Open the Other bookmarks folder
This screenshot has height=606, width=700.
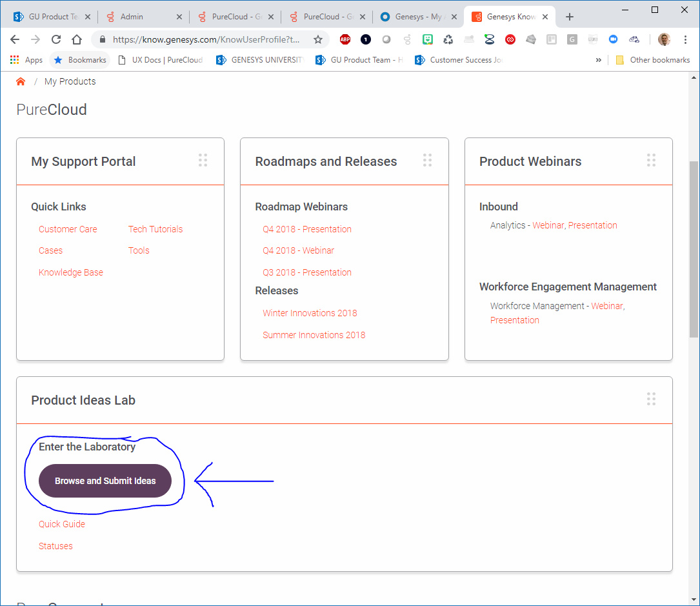coord(653,60)
